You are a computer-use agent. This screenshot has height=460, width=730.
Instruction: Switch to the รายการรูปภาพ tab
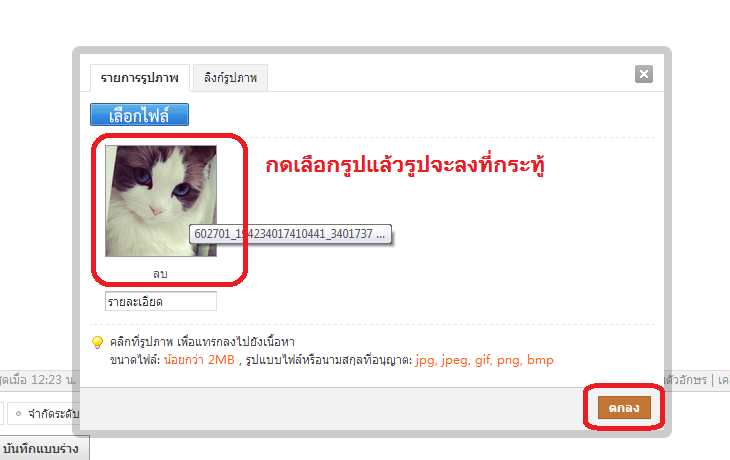[x=140, y=78]
